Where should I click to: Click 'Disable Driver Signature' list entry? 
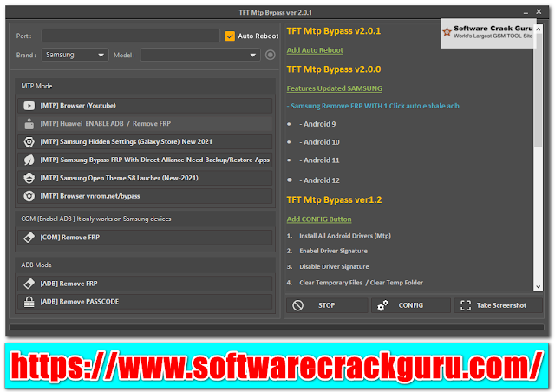click(334, 266)
